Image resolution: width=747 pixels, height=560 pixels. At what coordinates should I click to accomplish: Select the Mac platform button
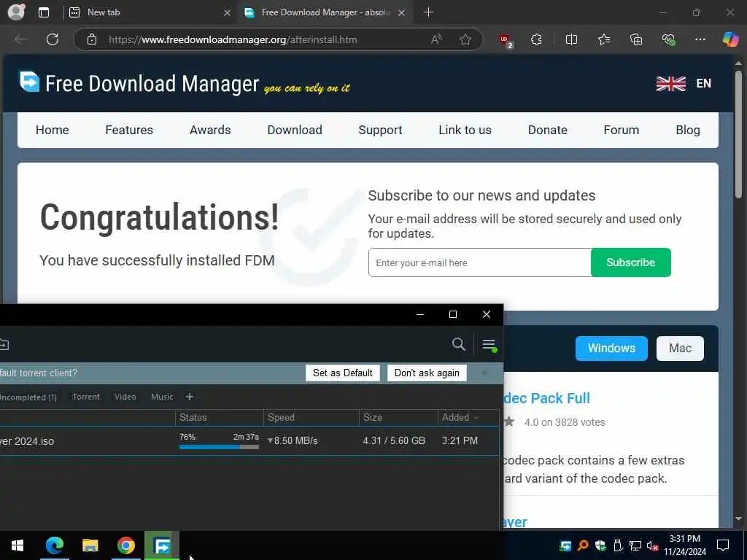[x=680, y=348]
